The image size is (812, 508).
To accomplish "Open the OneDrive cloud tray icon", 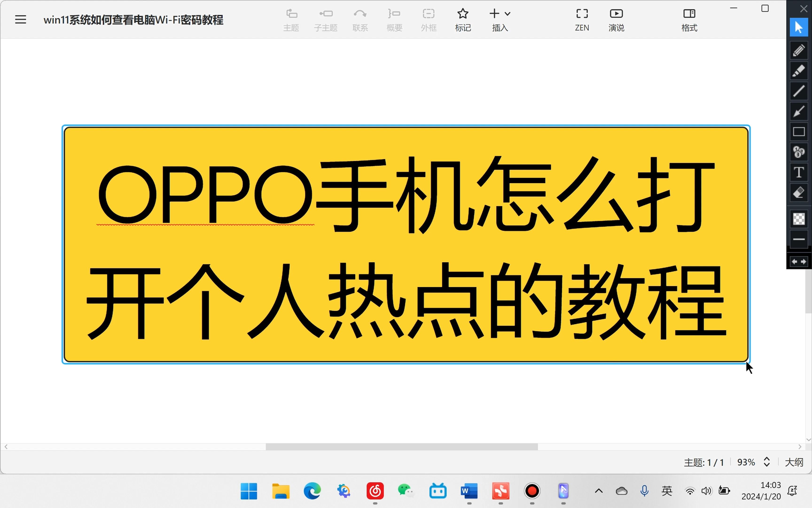I will [x=621, y=491].
